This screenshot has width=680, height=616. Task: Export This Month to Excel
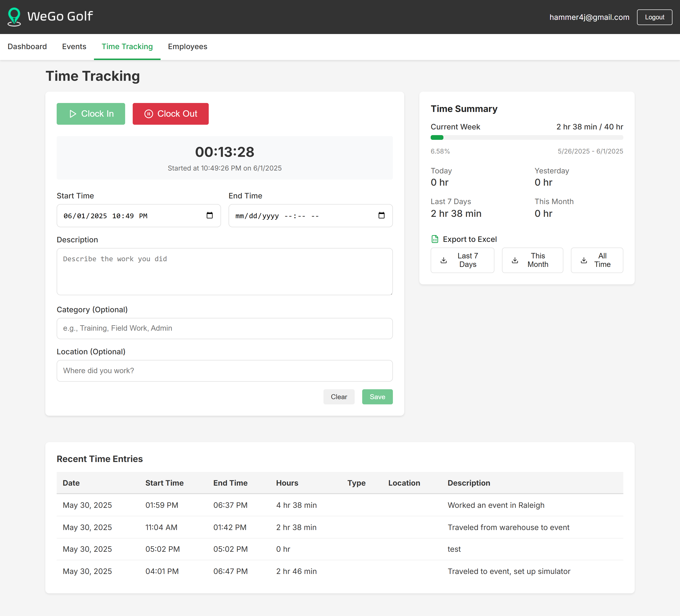pos(532,260)
